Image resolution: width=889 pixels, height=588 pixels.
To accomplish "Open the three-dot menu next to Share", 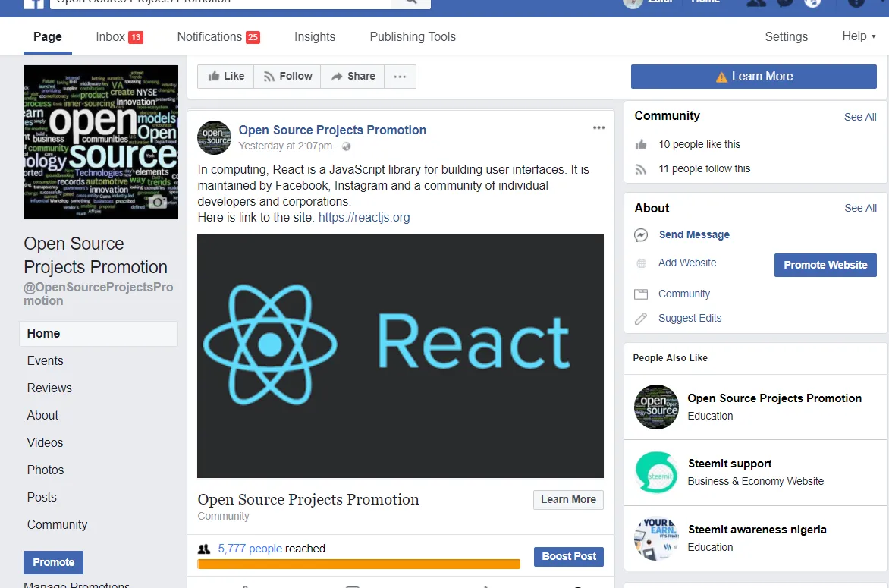I will [400, 77].
